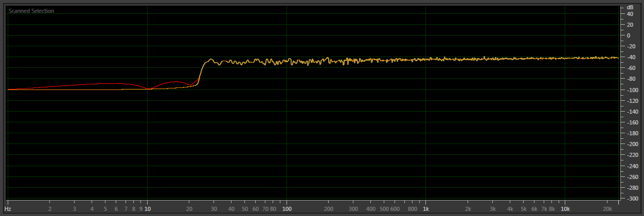Click the "400" tick on frequency axis
This screenshot has width=644, height=216.
371,209
